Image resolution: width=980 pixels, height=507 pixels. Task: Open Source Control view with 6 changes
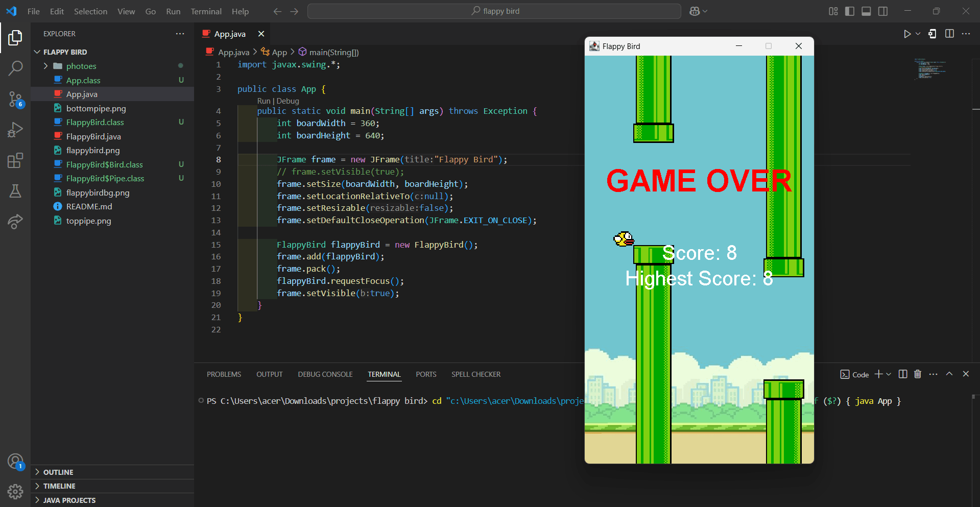tap(15, 99)
